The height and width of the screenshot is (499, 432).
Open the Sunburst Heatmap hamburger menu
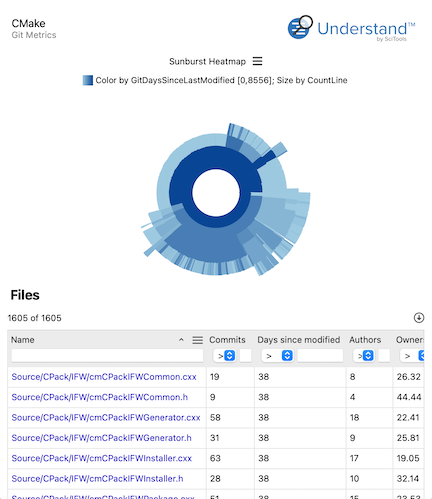(x=257, y=61)
